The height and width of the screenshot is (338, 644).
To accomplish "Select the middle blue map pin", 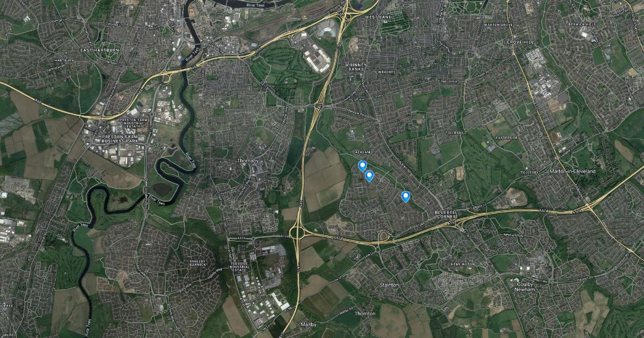I will pyautogui.click(x=369, y=176).
